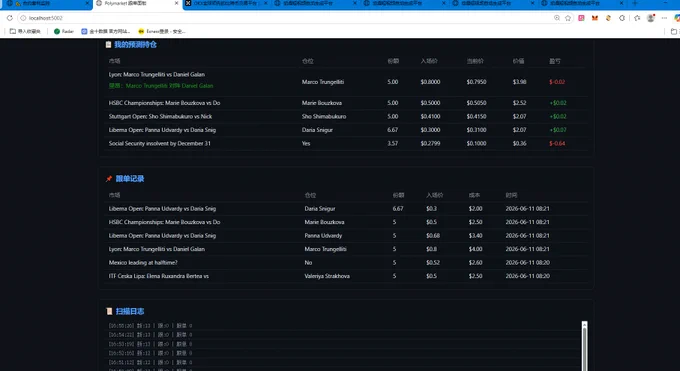Select ITF Ceska Lipa: Elena Ruxandra Bertea record
This screenshot has width=680, height=371.
click(x=159, y=276)
